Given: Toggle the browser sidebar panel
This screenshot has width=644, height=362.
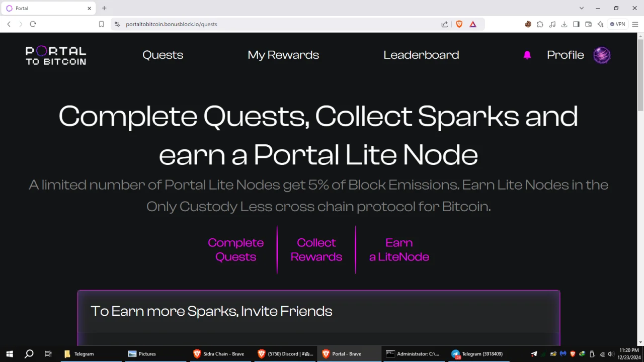Looking at the screenshot, I should pos(576,24).
